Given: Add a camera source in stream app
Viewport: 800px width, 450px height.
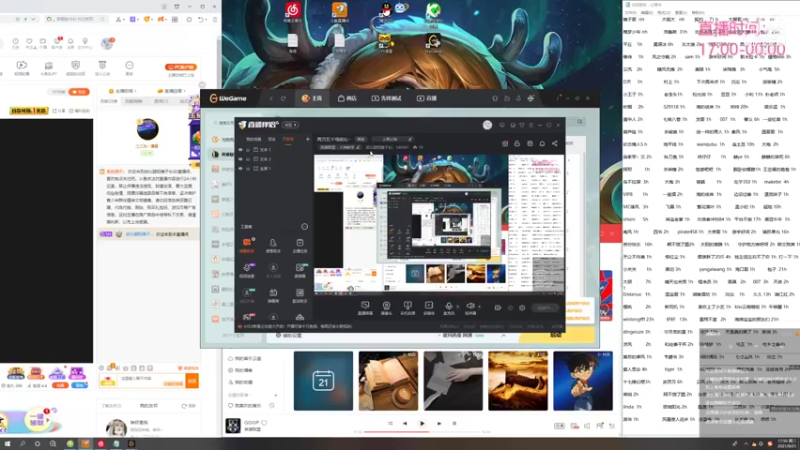Looking at the screenshot, I should point(386,307).
